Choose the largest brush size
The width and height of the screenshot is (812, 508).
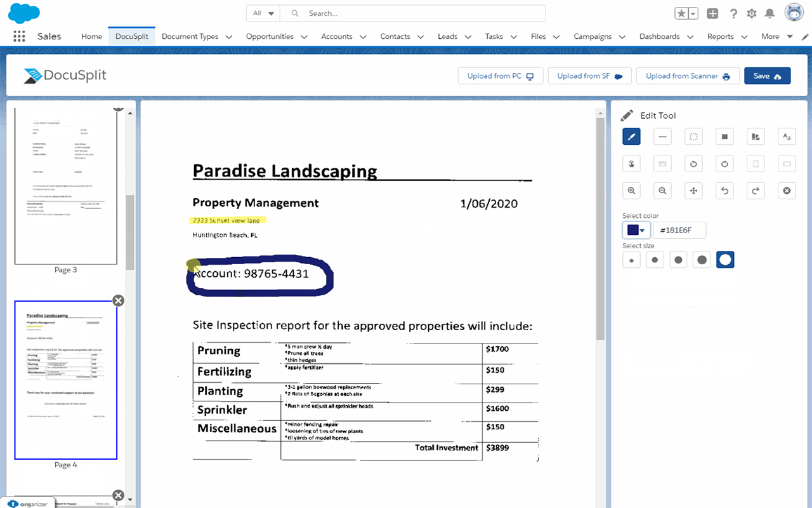click(725, 260)
